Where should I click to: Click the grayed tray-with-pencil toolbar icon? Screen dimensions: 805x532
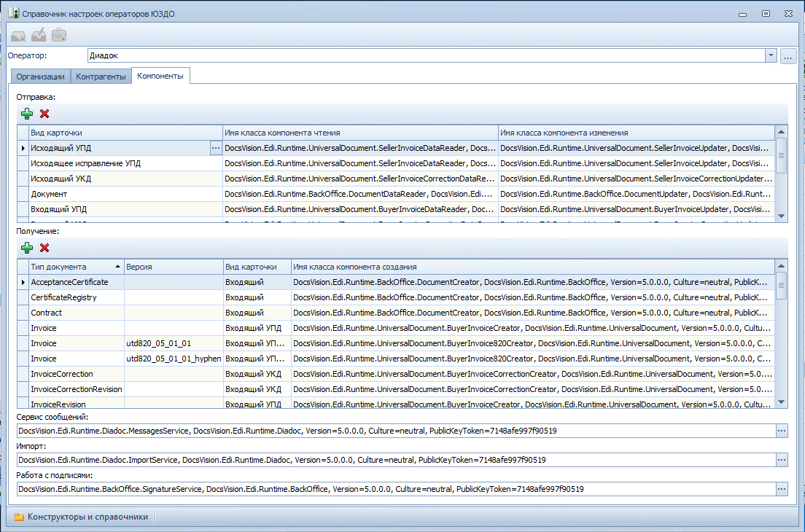(39, 36)
